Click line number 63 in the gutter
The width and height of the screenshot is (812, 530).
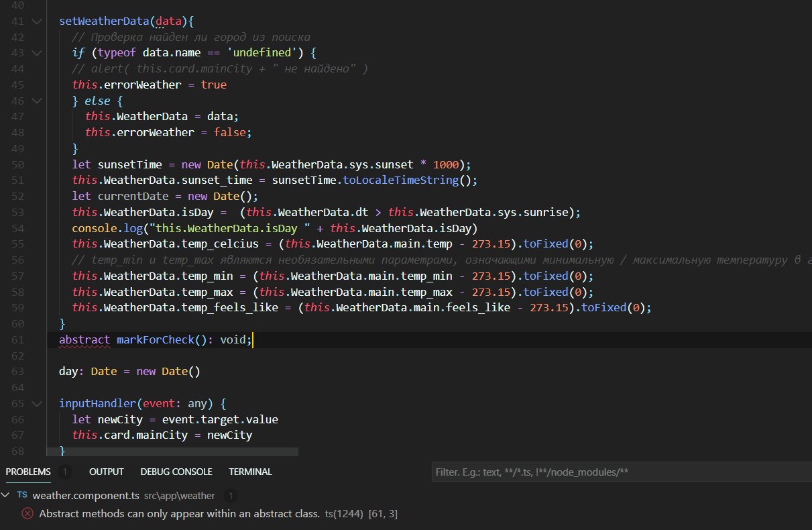click(x=19, y=372)
